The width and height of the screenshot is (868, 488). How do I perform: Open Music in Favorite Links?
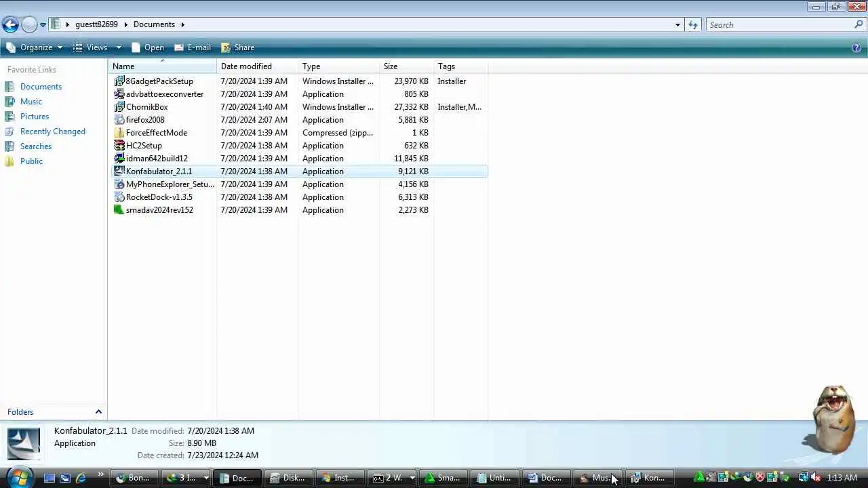[x=31, y=102]
